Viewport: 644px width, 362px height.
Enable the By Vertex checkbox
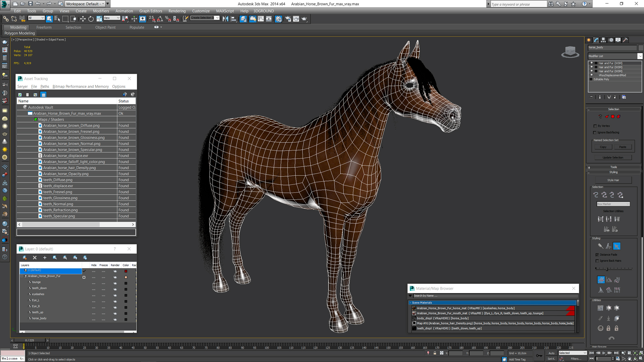pos(595,126)
